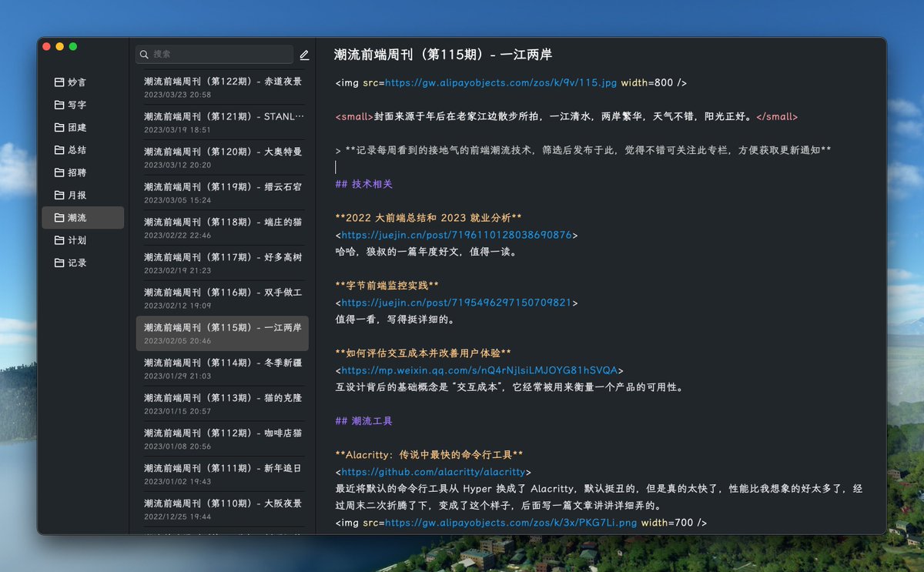Click the folder icon beside 记录

(x=58, y=262)
